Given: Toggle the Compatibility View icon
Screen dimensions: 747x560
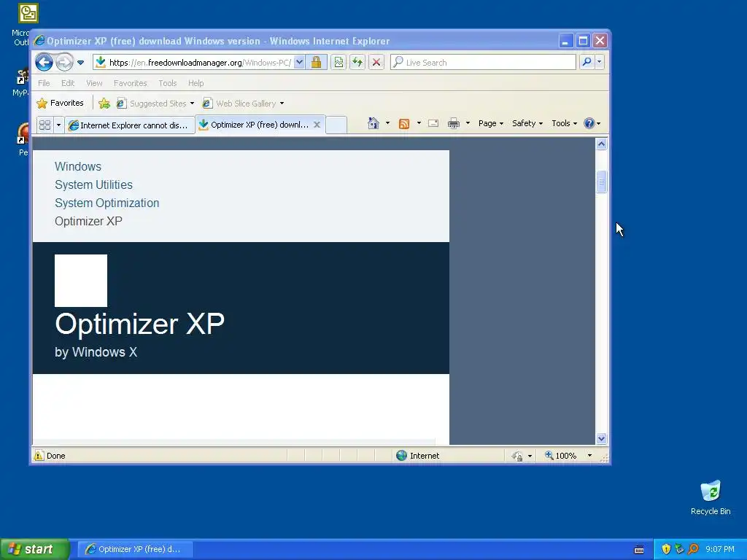Looking at the screenshot, I should (x=338, y=62).
